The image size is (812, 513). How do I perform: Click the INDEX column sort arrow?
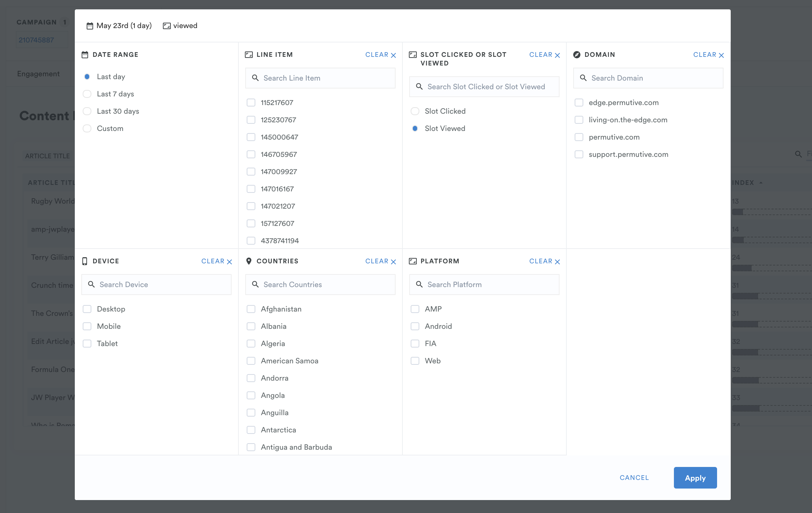(x=761, y=183)
